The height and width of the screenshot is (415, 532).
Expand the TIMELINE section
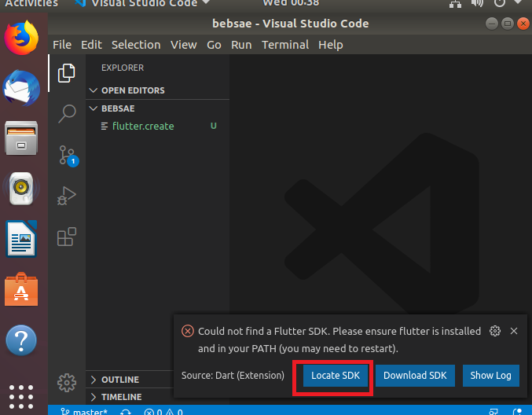click(94, 397)
